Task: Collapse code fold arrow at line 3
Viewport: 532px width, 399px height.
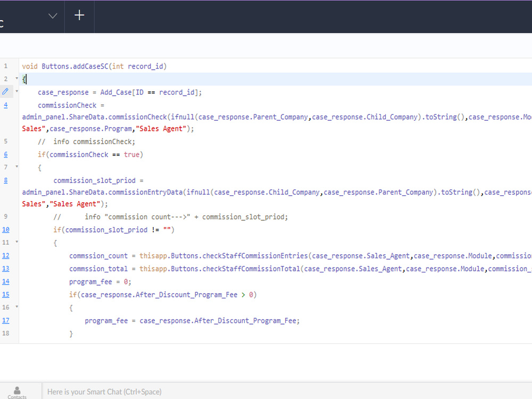Action: click(16, 92)
